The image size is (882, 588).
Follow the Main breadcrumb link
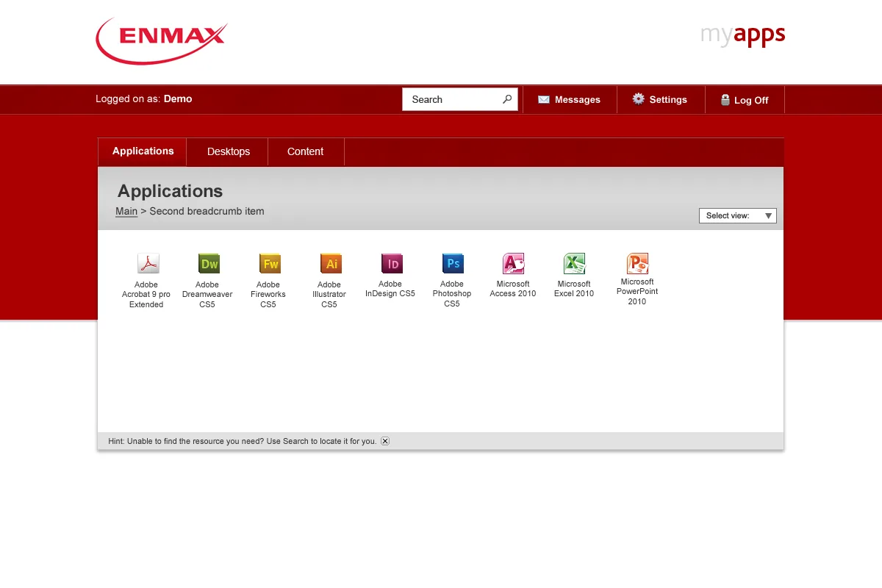click(126, 211)
